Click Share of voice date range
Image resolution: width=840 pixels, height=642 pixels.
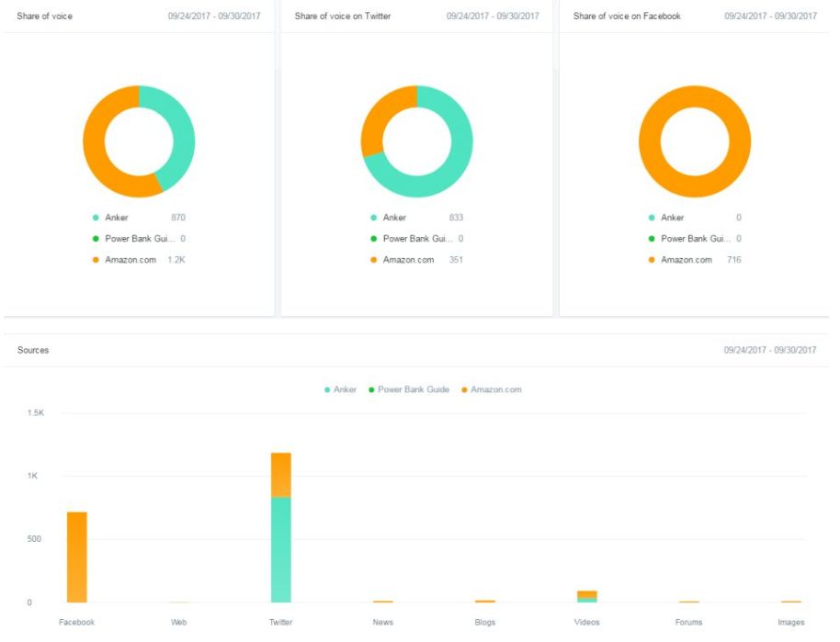214,16
